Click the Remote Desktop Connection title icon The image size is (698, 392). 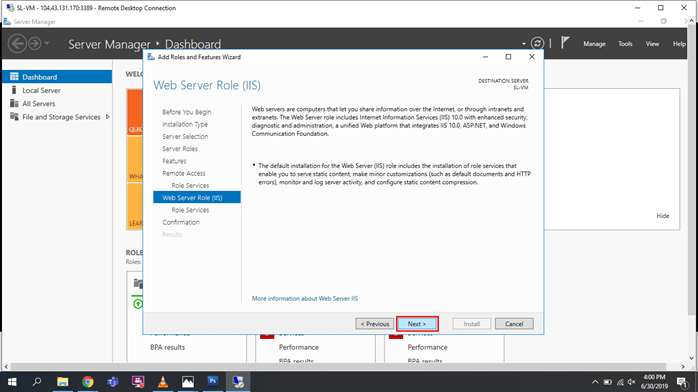10,8
